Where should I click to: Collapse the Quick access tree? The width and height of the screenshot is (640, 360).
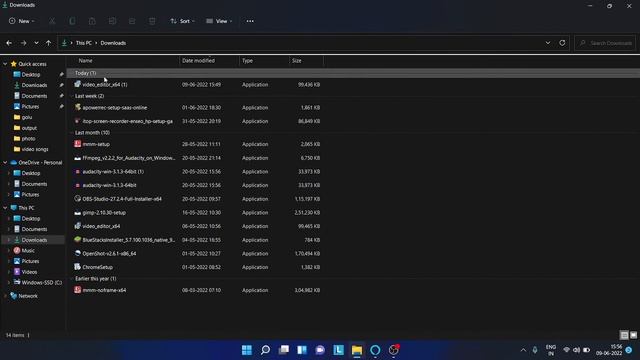tap(5, 64)
